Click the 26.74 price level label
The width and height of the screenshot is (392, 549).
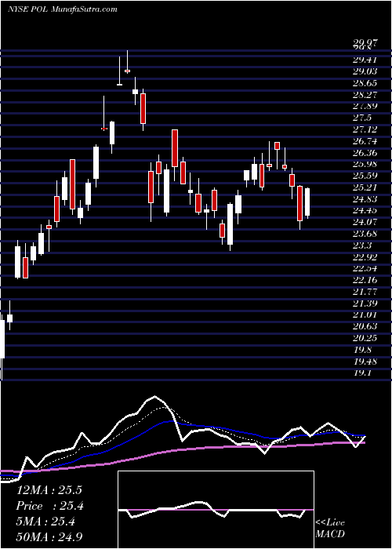[365, 140]
